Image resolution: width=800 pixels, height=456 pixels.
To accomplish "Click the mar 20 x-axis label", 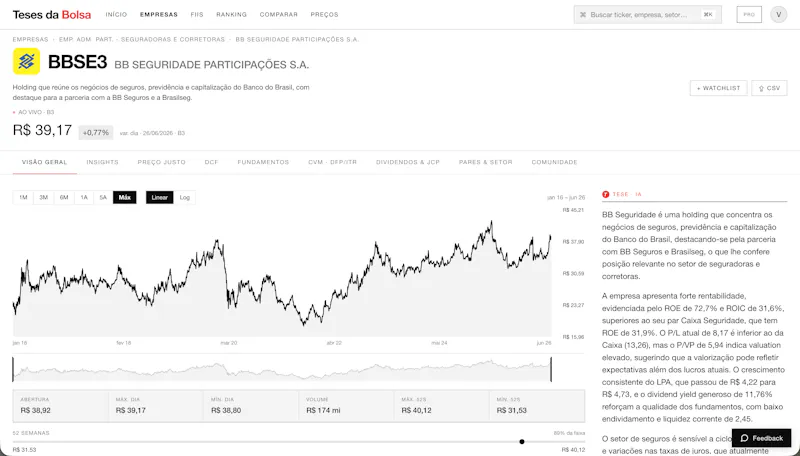I will coord(229,343).
